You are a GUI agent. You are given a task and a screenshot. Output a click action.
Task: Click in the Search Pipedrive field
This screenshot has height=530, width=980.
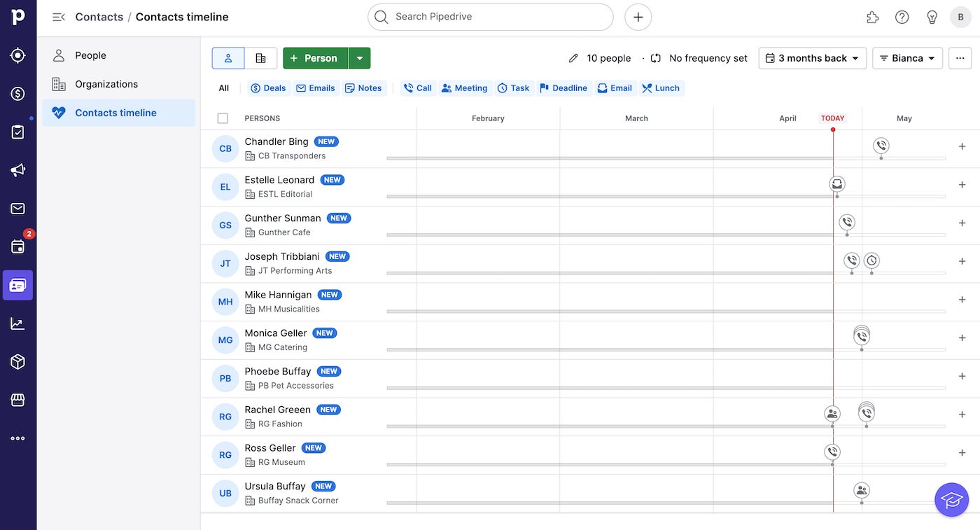pos(491,17)
